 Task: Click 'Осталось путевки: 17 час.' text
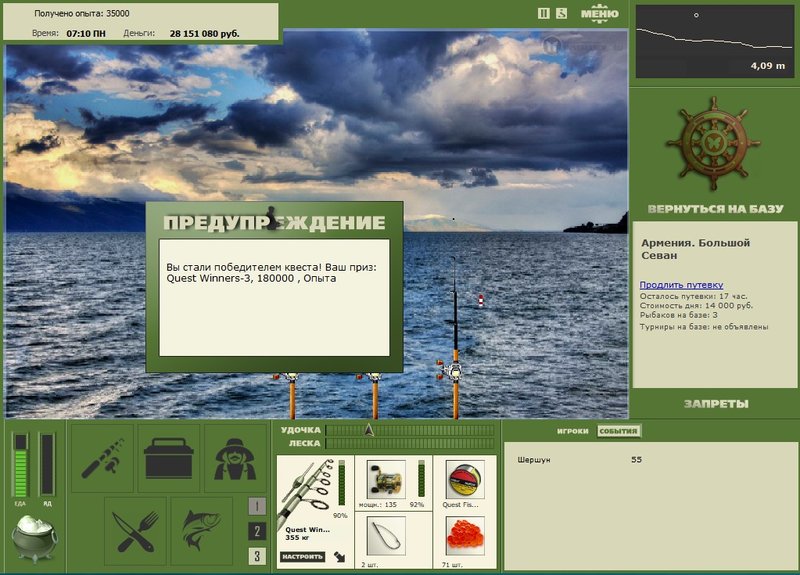[x=693, y=296]
